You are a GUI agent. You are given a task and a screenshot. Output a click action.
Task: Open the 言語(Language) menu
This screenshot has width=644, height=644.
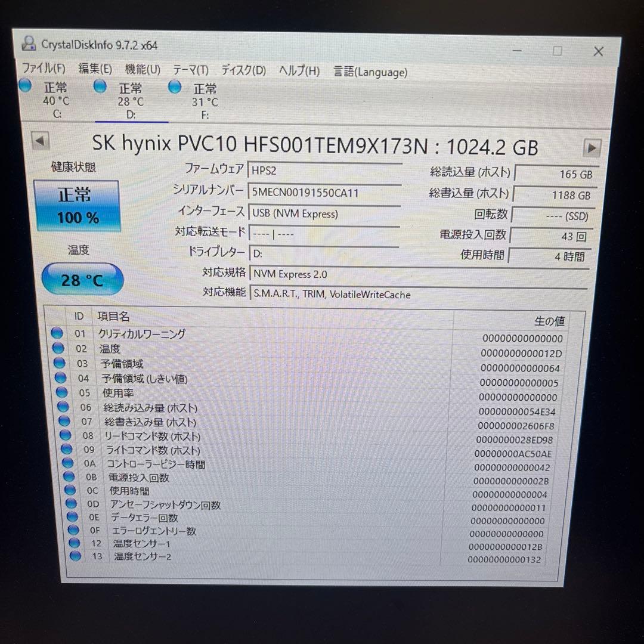tap(370, 72)
